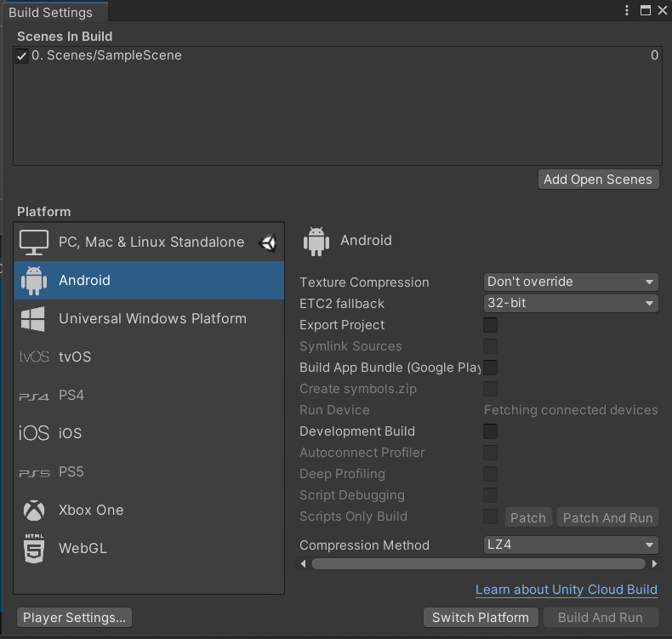
Task: Click the HTML5 WebGL icon
Action: click(34, 548)
